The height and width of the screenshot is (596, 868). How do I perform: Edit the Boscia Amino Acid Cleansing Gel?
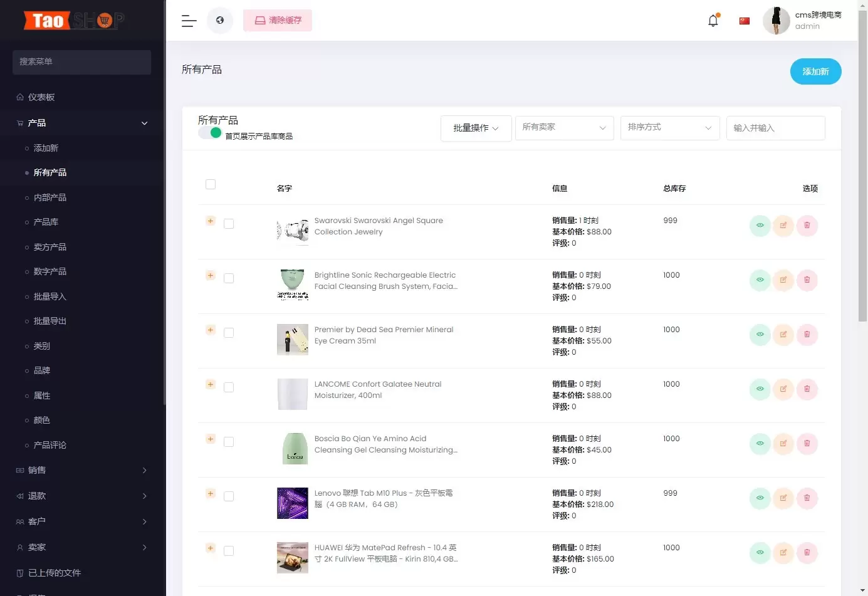pyautogui.click(x=783, y=444)
